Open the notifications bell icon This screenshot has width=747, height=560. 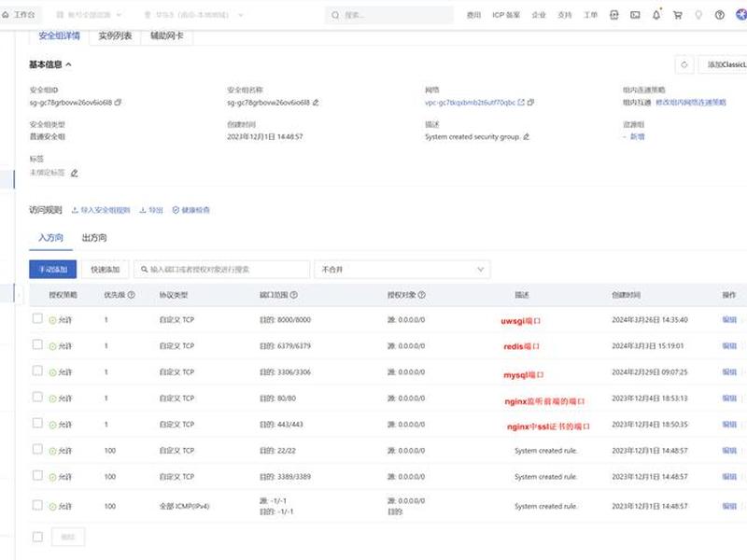tap(656, 15)
